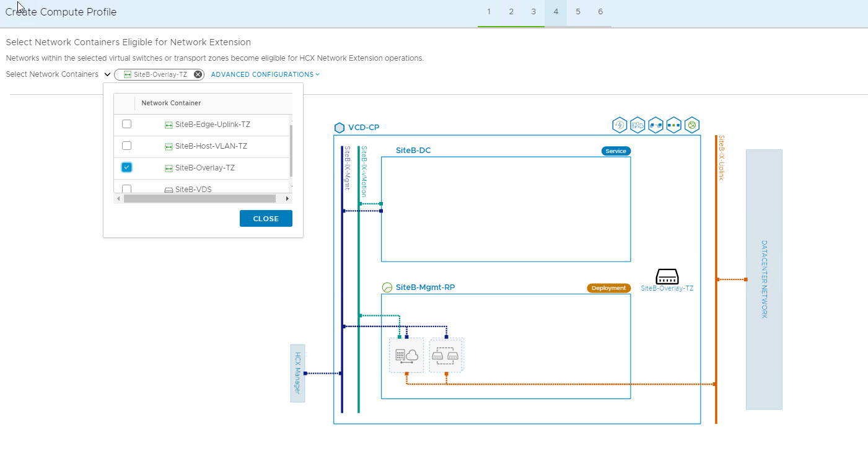
Task: Click the green WAN Optimization globe hexagon icon
Action: click(691, 125)
